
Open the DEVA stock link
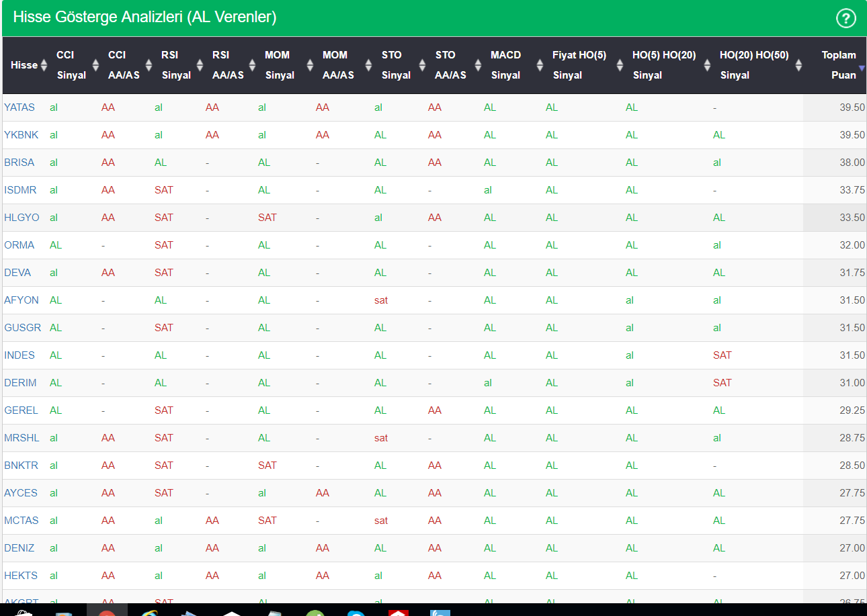click(x=17, y=273)
